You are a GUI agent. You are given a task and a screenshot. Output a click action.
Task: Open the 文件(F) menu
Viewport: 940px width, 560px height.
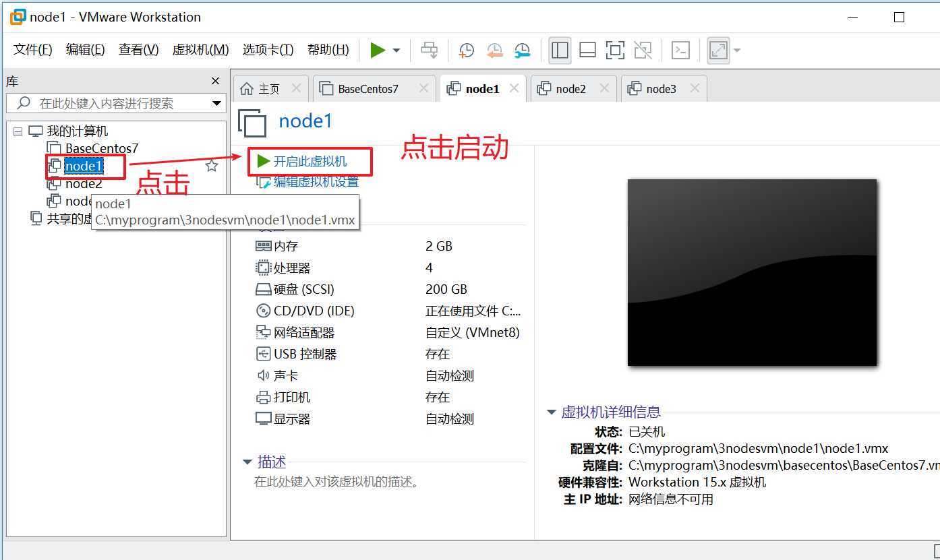coord(33,50)
